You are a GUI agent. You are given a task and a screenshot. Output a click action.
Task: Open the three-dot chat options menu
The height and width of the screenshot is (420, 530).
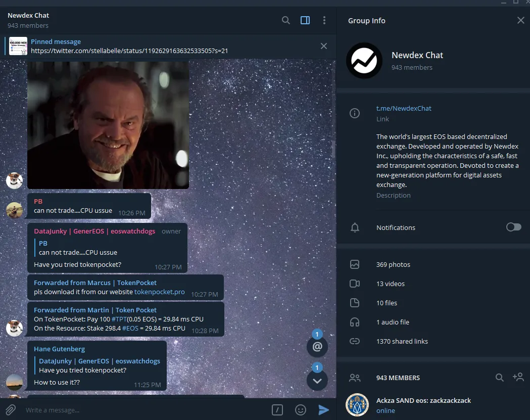[x=324, y=20]
